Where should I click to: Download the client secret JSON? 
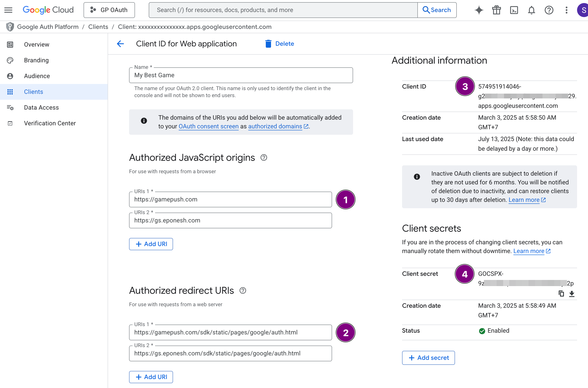572,294
